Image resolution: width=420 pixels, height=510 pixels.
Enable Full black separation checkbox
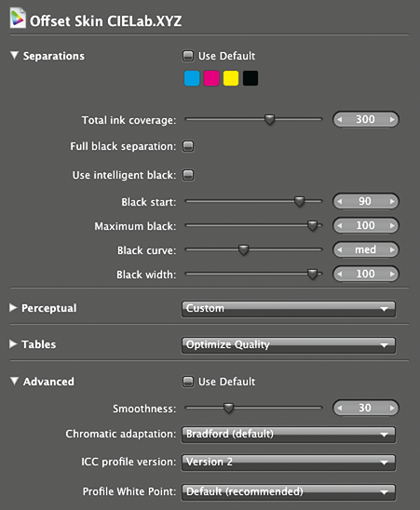(188, 146)
